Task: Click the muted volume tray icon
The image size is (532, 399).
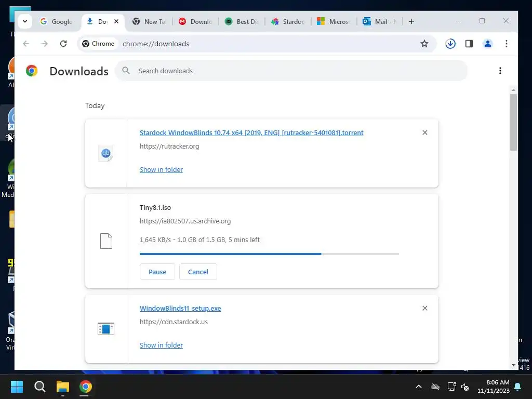Action: (x=465, y=387)
